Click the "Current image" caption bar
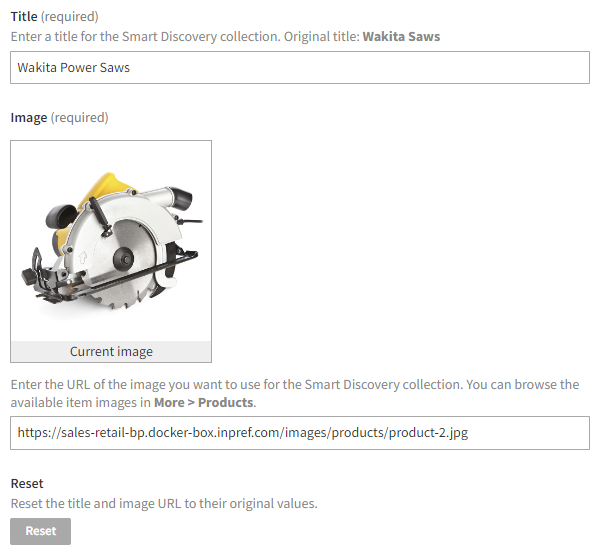The height and width of the screenshot is (555, 600). (x=111, y=352)
